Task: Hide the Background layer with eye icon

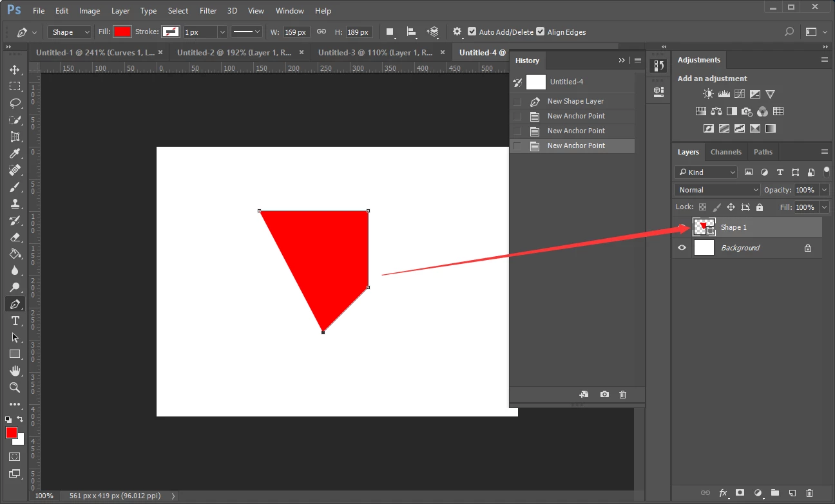Action: (x=682, y=248)
